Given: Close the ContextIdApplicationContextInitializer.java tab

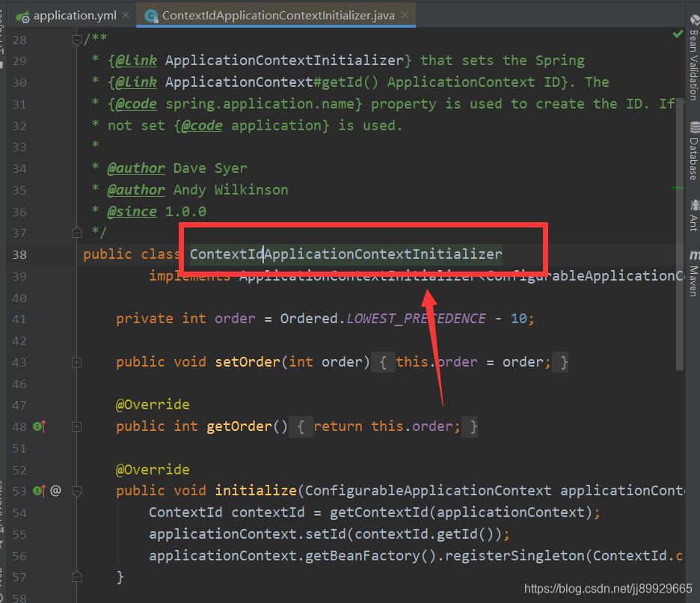Looking at the screenshot, I should pos(405,15).
